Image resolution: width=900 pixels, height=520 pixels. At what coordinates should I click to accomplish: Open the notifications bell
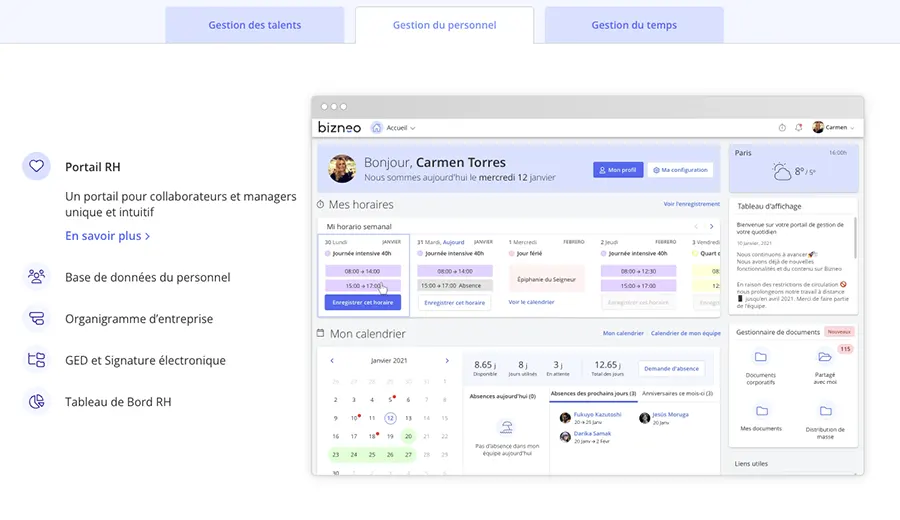click(x=798, y=127)
